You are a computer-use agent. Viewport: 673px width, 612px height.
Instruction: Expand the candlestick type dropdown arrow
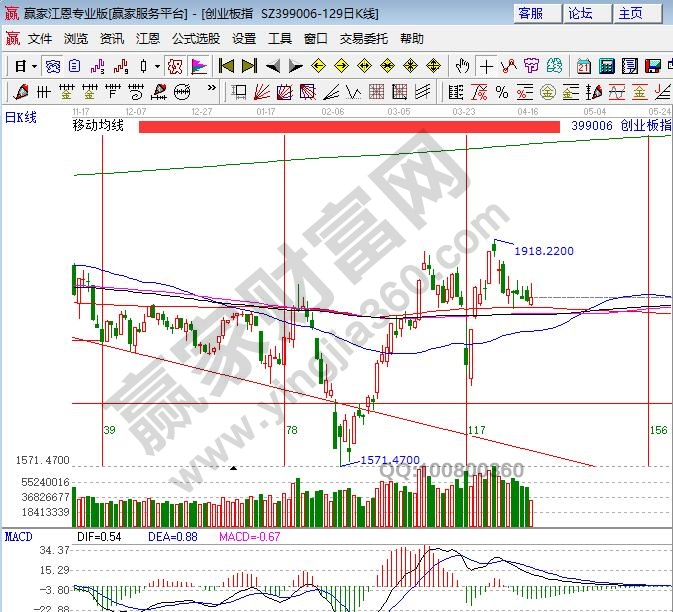coord(157,66)
